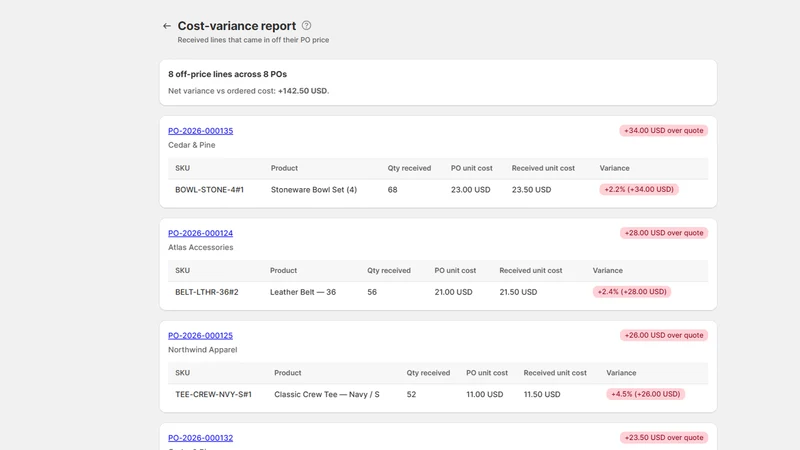Screen dimensions: 800x450
Task: Select the BOWL-STONE-4#1 SKU cell
Action: 209,190
